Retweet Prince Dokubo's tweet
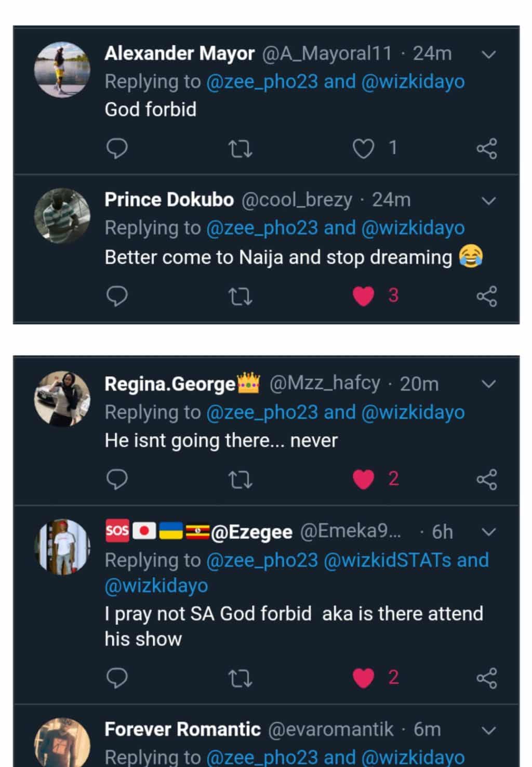Screen dimensions: 532x767 (x=241, y=296)
